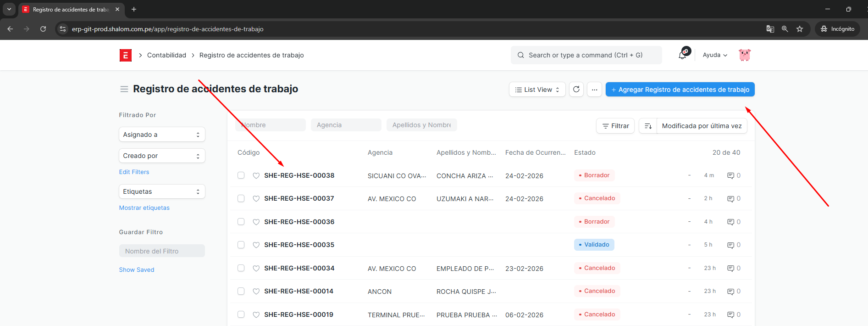Click Agregar Registro de accidentes de trabajo

(680, 90)
